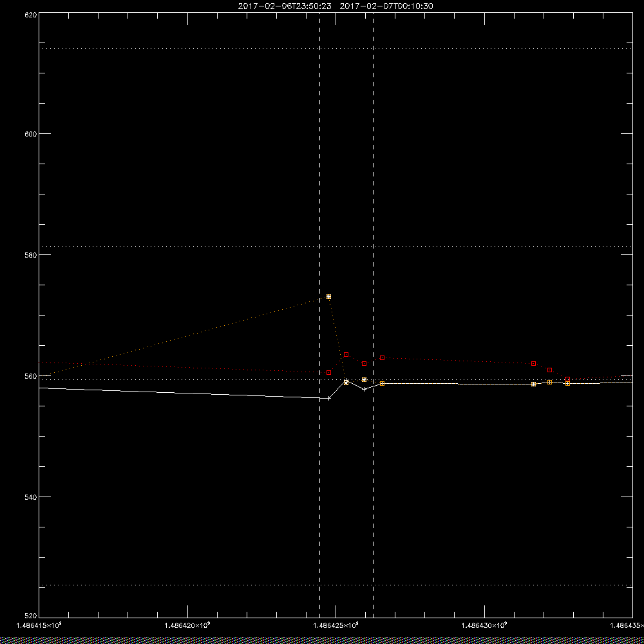Select red square just right of second dashed line
The image size is (644, 644).
pyautogui.click(x=382, y=357)
